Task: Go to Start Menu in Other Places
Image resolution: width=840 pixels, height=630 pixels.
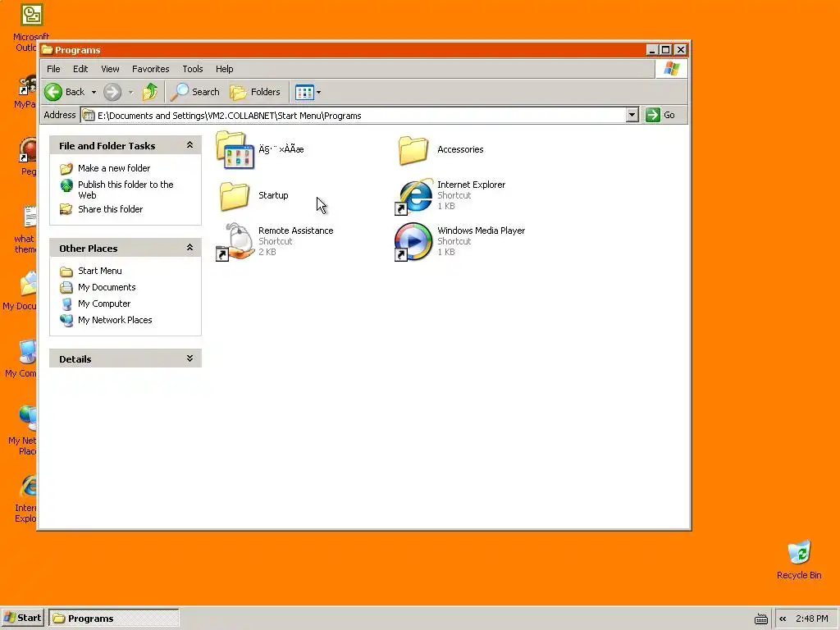Action: (x=99, y=271)
